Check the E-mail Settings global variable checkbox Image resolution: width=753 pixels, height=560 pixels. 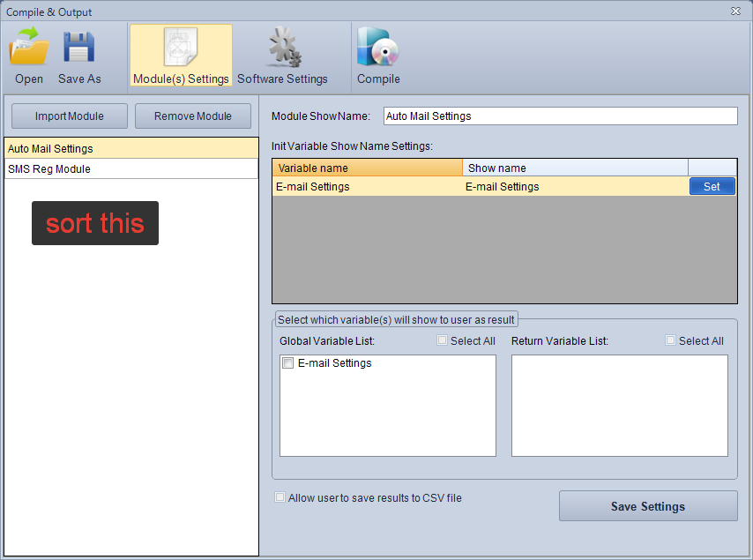click(287, 363)
